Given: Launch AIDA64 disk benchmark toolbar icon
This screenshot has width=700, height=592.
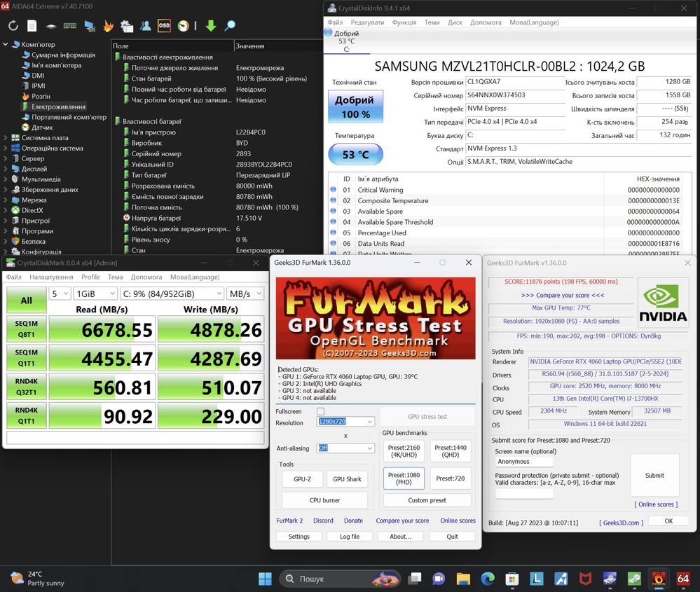Looking at the screenshot, I should click(51, 26).
